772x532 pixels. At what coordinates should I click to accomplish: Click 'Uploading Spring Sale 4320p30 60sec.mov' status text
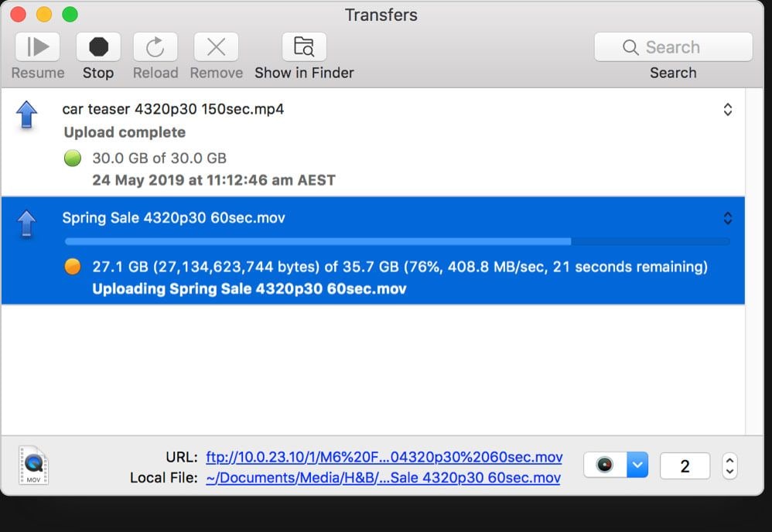[x=249, y=288]
